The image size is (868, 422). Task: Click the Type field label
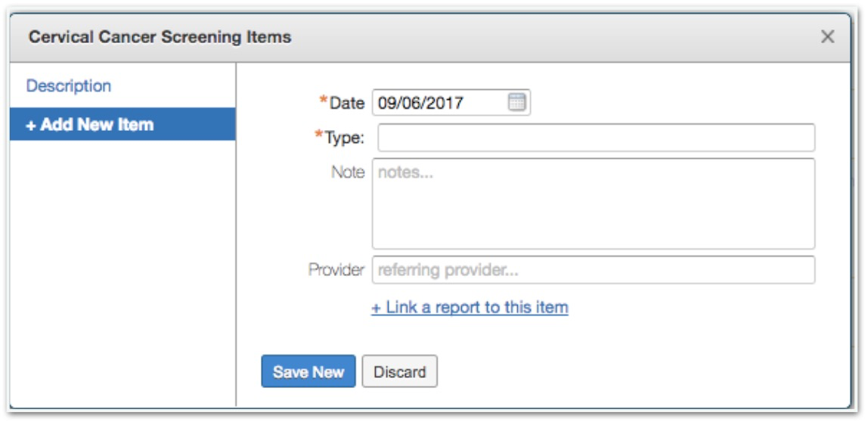click(345, 138)
